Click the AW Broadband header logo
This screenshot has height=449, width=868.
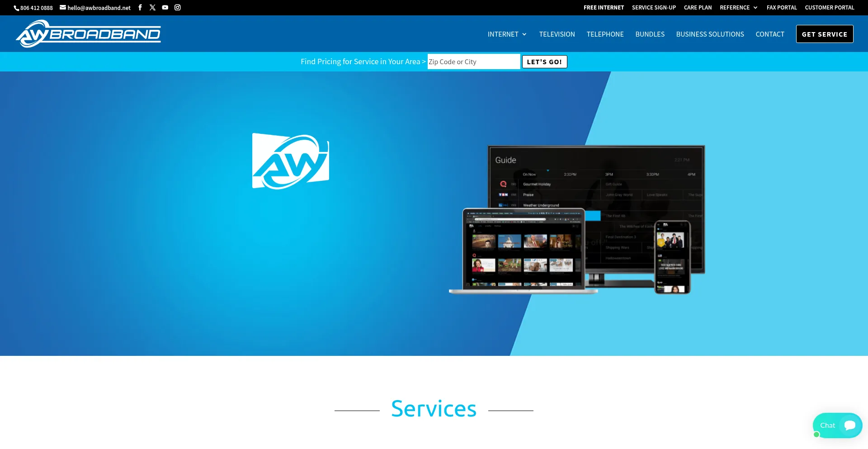pyautogui.click(x=89, y=34)
